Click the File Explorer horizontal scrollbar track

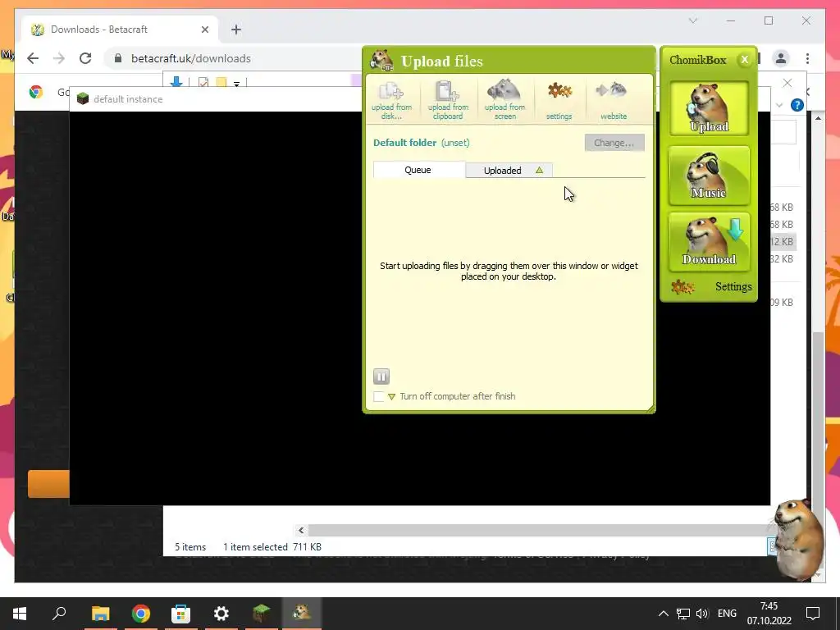click(x=538, y=531)
